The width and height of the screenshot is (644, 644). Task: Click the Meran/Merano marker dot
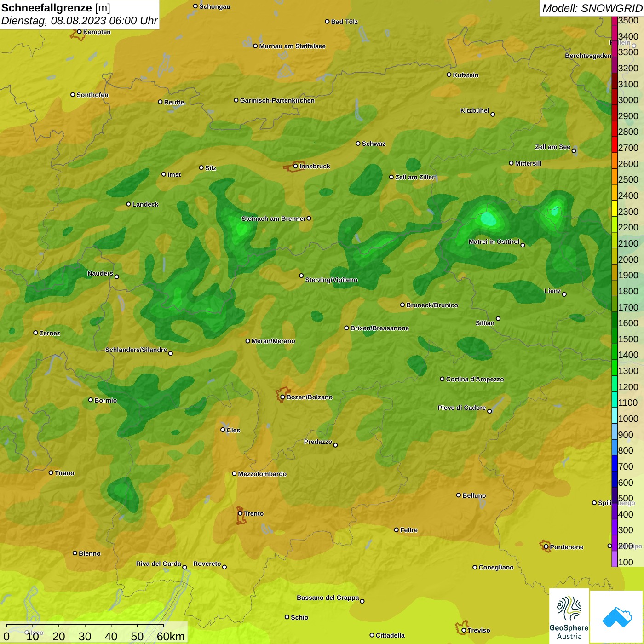point(247,341)
